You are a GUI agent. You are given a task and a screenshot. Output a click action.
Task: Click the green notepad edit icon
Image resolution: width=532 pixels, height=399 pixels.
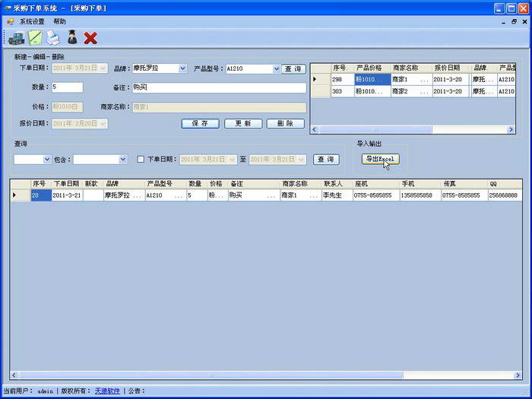[35, 37]
